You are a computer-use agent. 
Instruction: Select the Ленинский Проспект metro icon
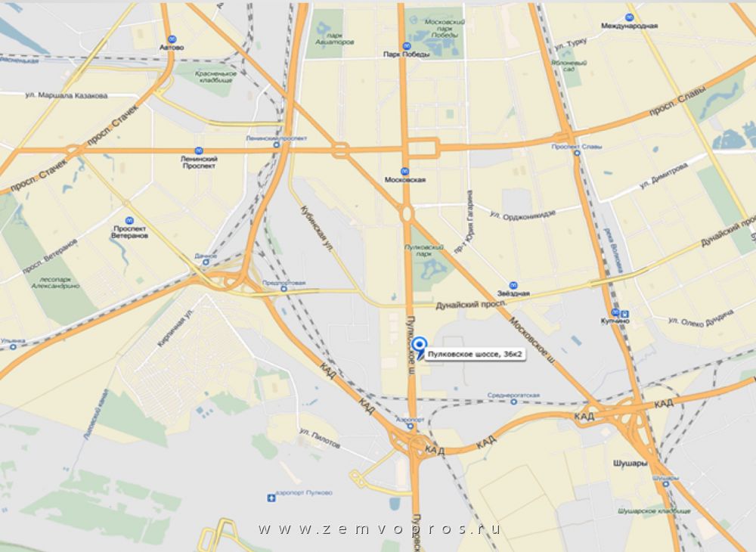tap(199, 151)
